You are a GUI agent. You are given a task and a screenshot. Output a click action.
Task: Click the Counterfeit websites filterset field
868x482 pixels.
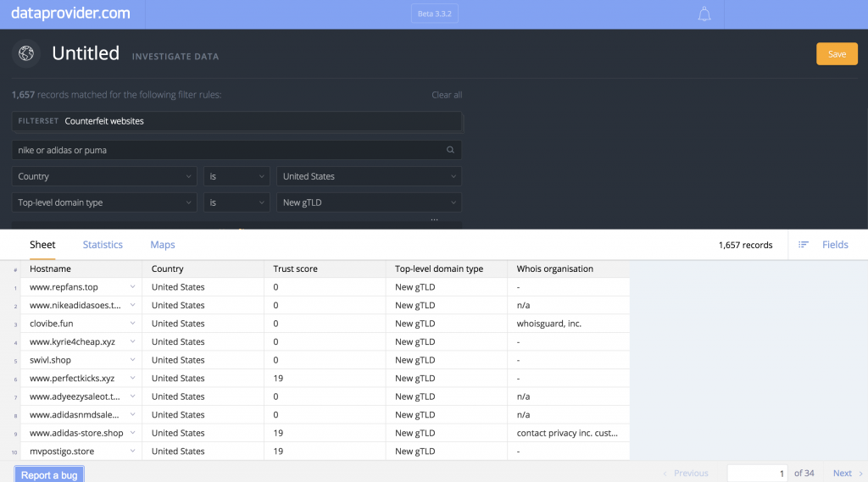(237, 121)
